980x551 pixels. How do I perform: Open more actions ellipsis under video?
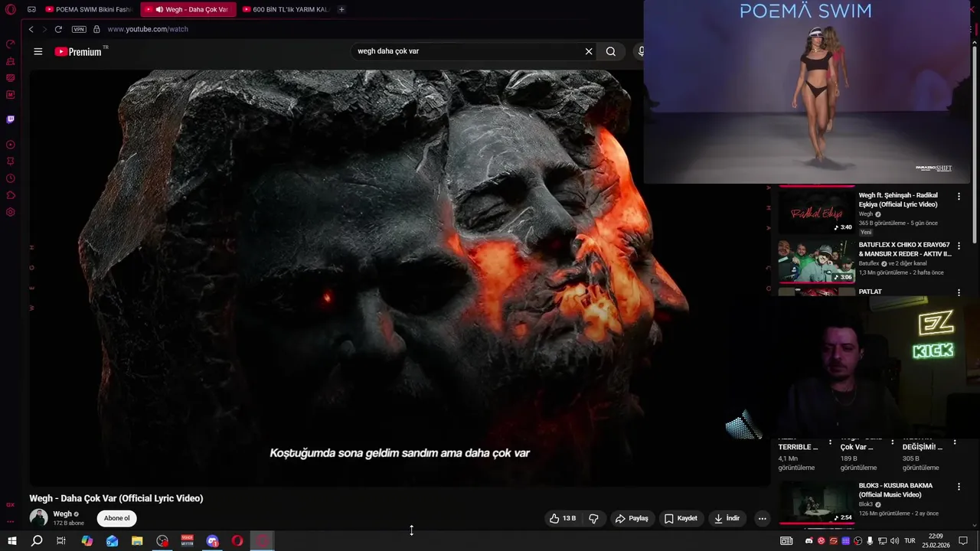pyautogui.click(x=762, y=518)
